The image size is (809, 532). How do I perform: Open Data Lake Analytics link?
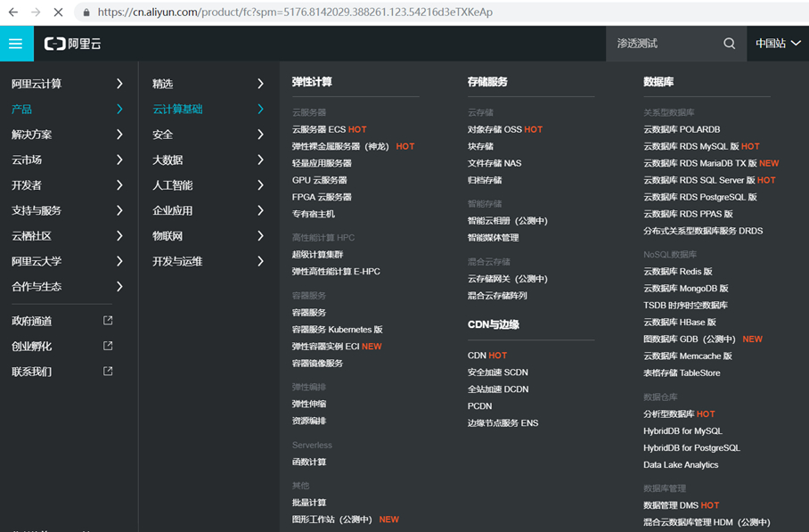[681, 465]
